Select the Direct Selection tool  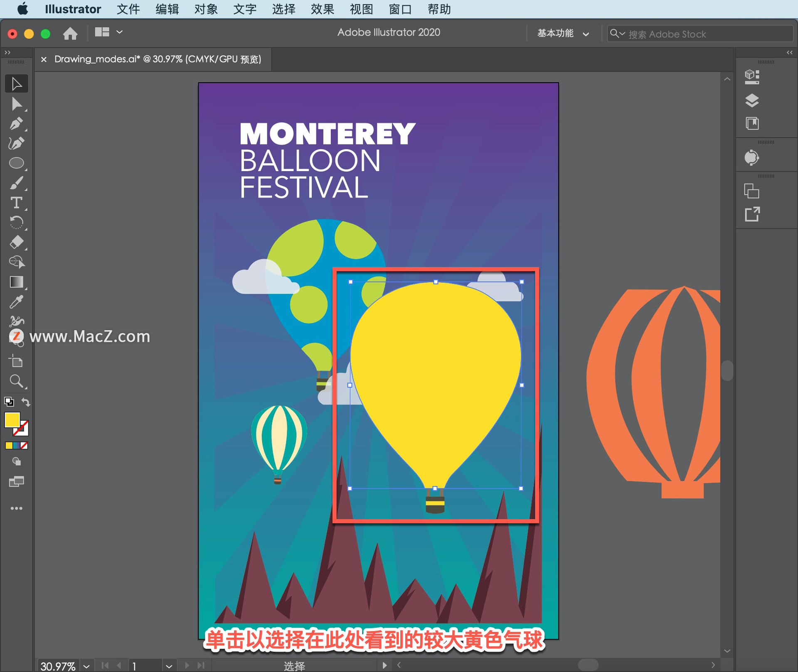[x=16, y=104]
